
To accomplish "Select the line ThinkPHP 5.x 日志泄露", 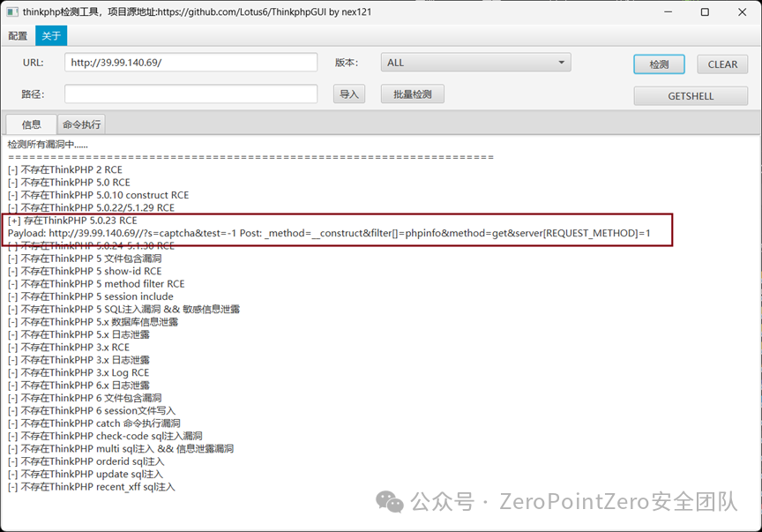I will (78, 334).
